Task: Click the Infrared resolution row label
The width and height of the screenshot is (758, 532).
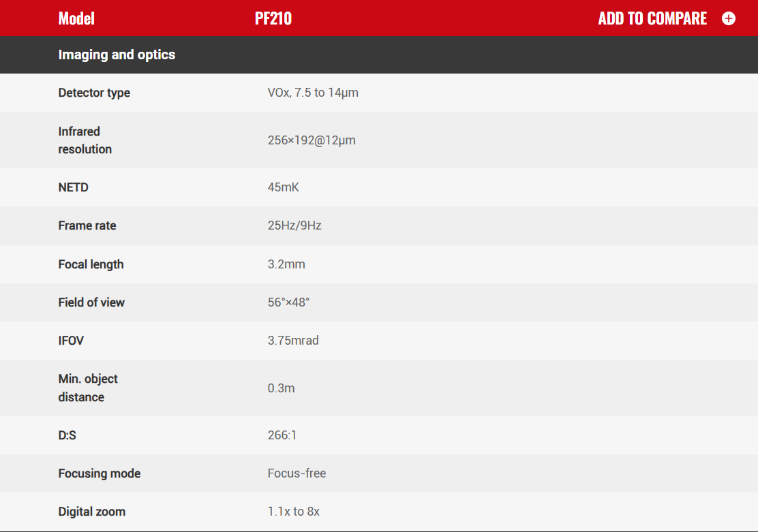Action: 85,140
